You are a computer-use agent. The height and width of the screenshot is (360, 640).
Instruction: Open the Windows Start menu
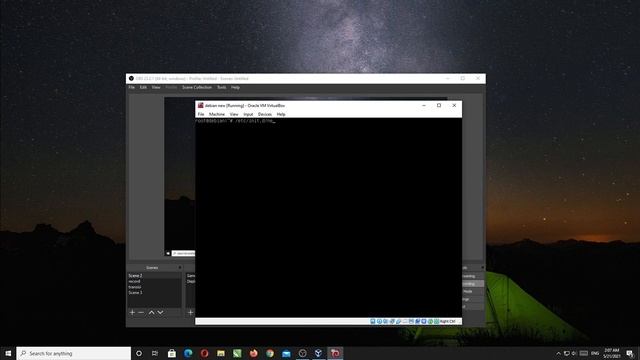8,353
